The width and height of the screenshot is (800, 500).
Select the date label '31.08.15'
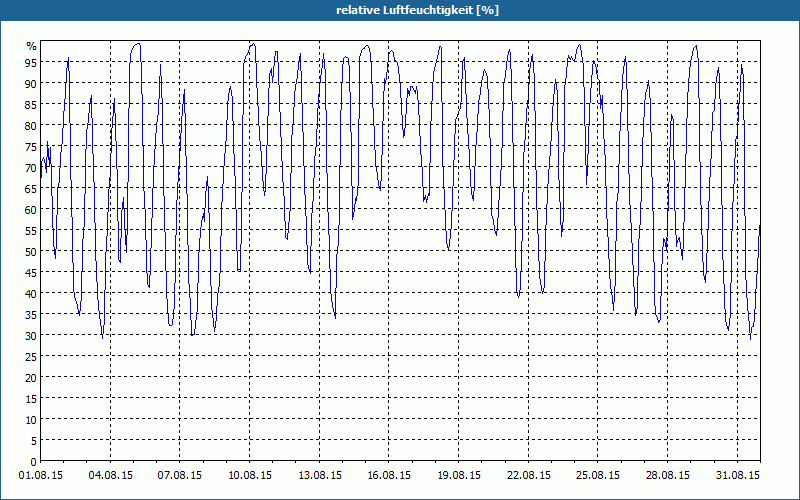737,475
